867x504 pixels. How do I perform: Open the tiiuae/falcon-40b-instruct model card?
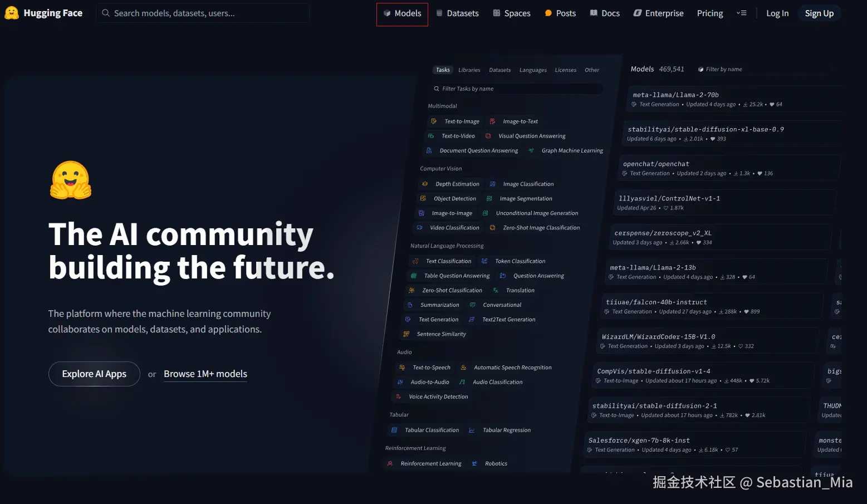click(713, 306)
